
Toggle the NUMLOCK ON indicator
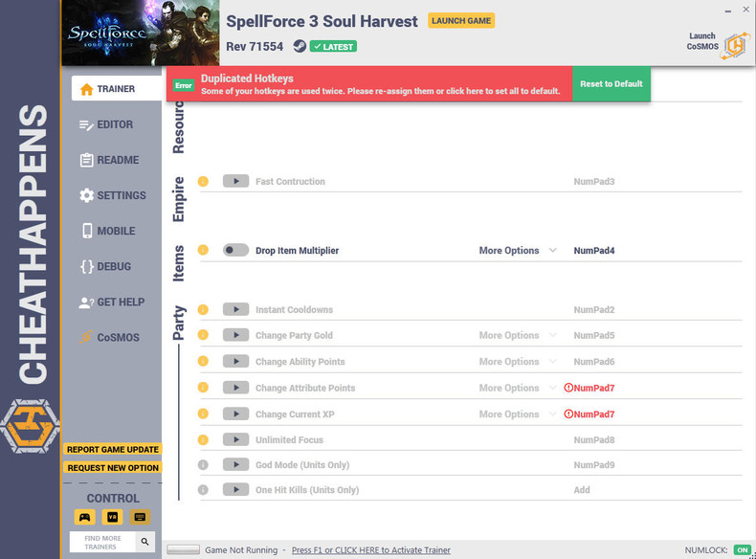point(742,549)
